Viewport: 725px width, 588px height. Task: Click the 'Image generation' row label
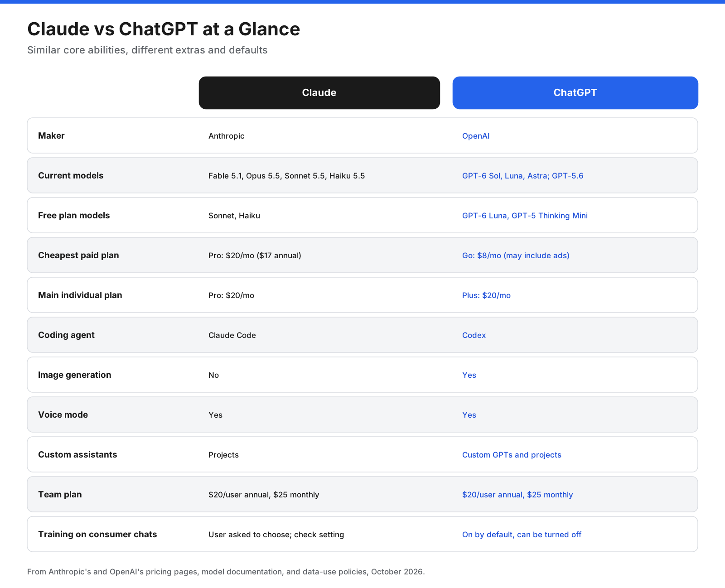tap(75, 375)
